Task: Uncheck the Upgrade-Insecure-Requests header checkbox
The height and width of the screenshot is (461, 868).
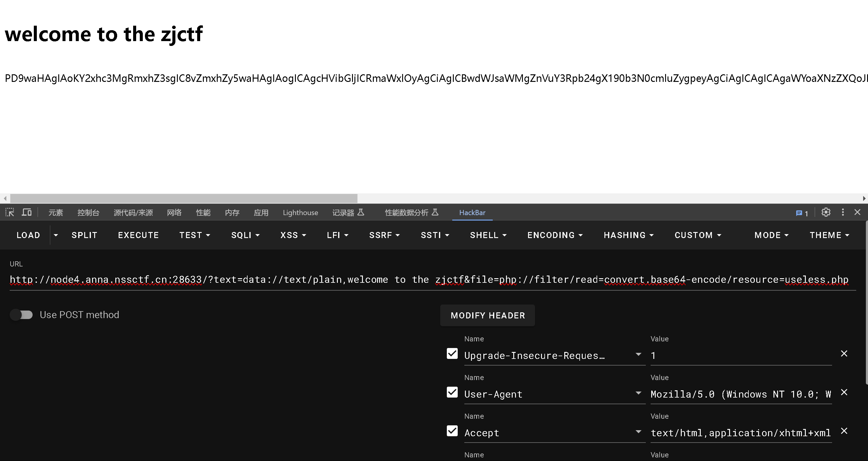Action: click(452, 354)
